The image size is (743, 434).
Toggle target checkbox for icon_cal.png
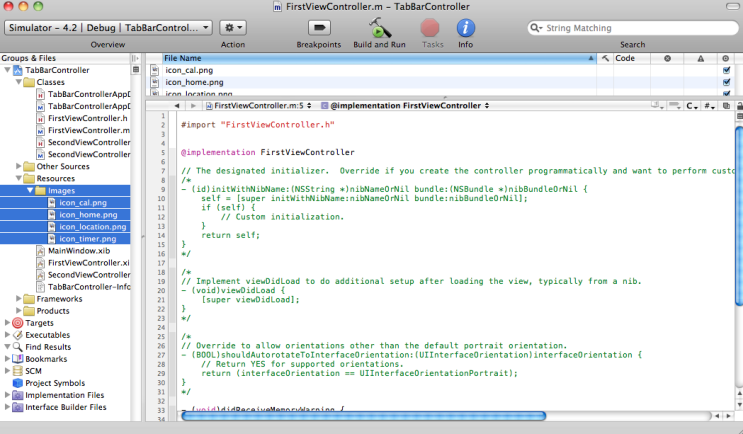coord(726,70)
